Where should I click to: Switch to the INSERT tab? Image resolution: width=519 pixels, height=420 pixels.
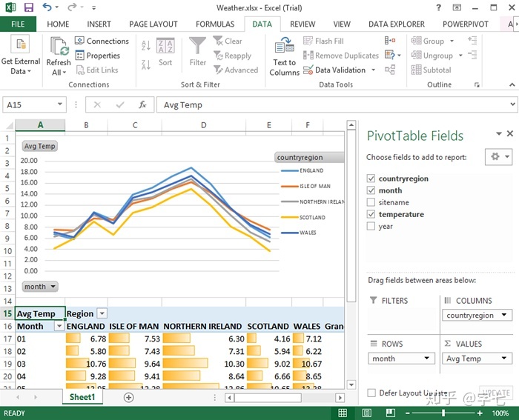click(x=99, y=24)
